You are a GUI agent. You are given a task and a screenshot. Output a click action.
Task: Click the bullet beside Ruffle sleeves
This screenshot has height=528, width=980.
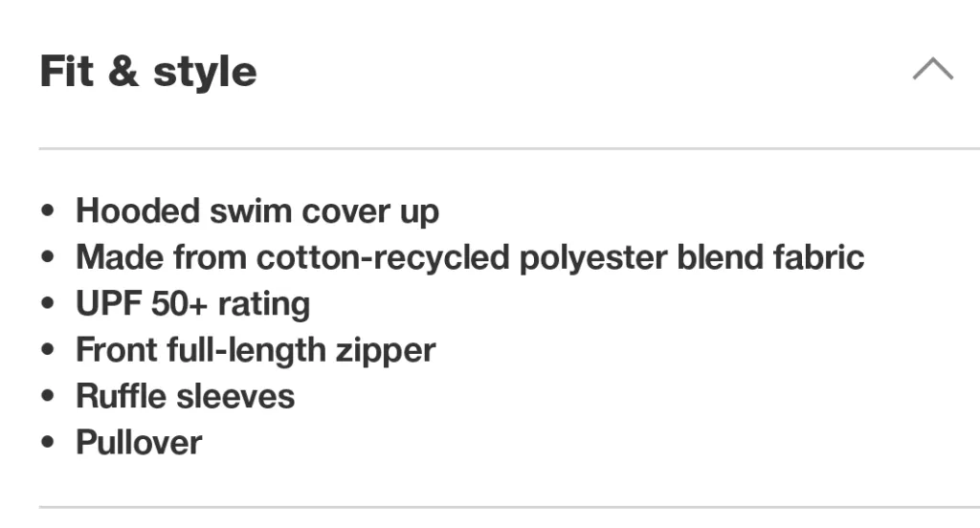pyautogui.click(x=48, y=397)
